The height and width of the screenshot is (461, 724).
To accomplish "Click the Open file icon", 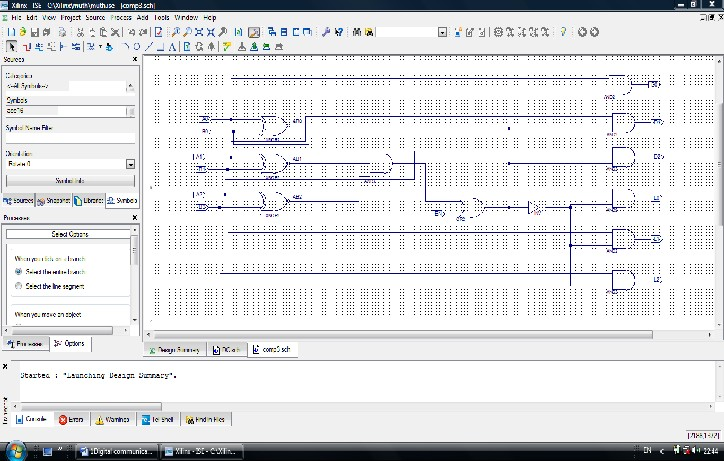I will (x=22, y=32).
